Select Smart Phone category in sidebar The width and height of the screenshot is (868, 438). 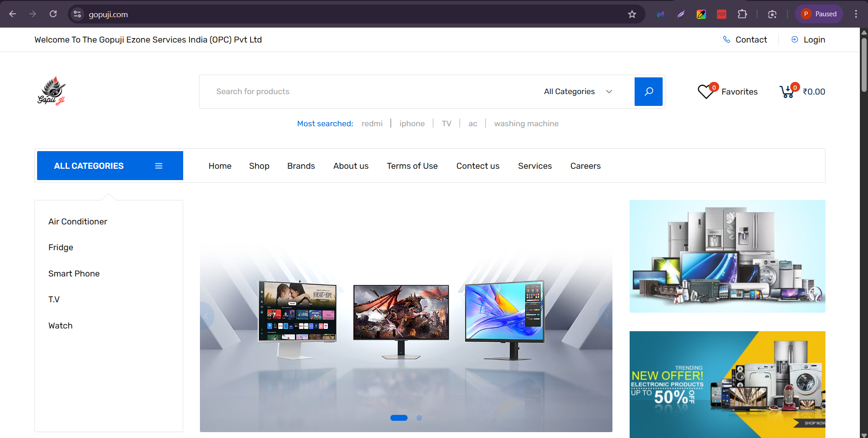74,274
